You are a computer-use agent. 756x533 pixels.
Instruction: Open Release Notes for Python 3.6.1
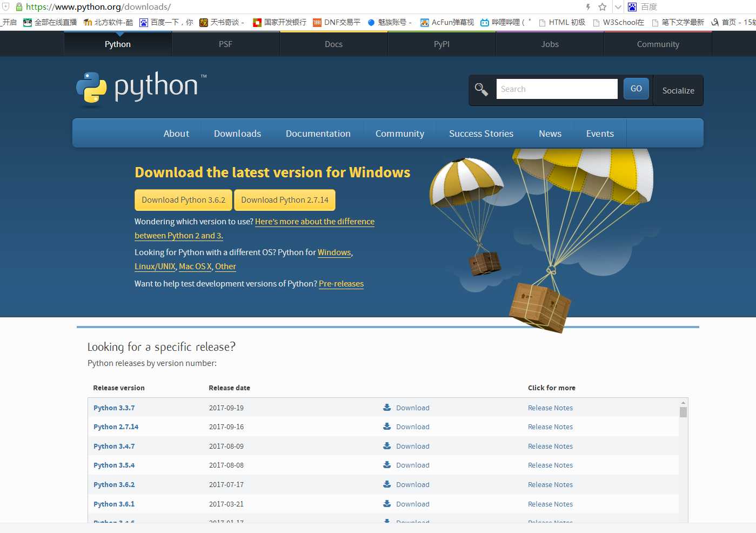pyautogui.click(x=550, y=504)
